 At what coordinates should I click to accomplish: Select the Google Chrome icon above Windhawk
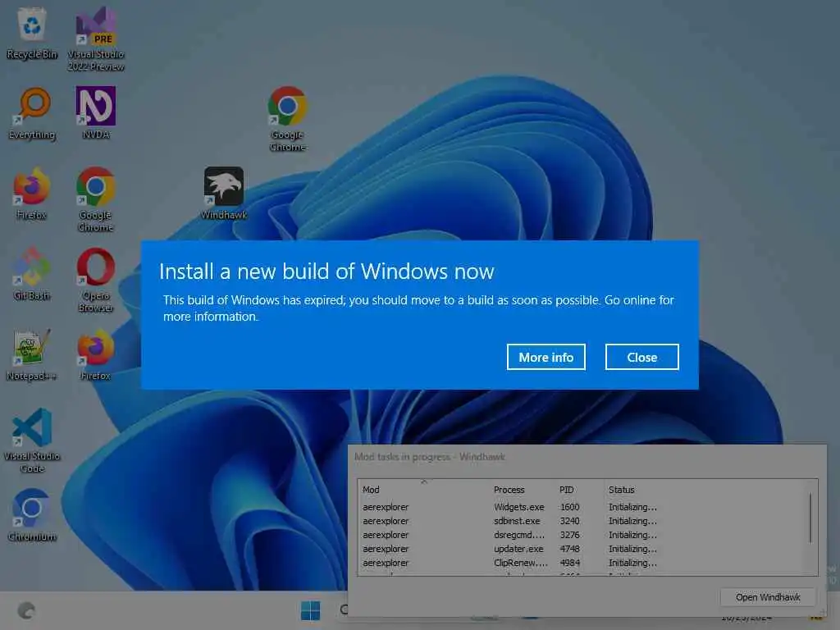click(x=288, y=119)
